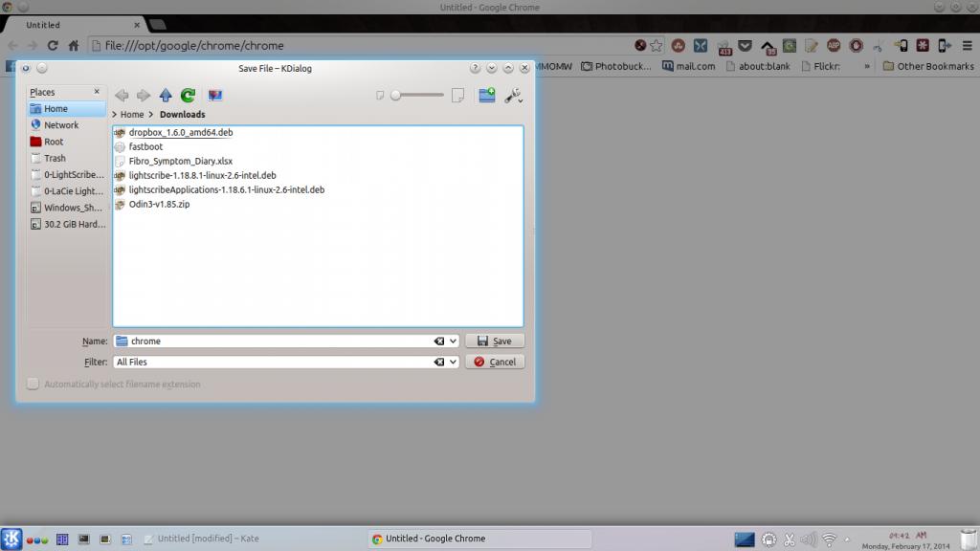Go up to the parent folder
Screen dimensions: 980x551
tap(166, 95)
